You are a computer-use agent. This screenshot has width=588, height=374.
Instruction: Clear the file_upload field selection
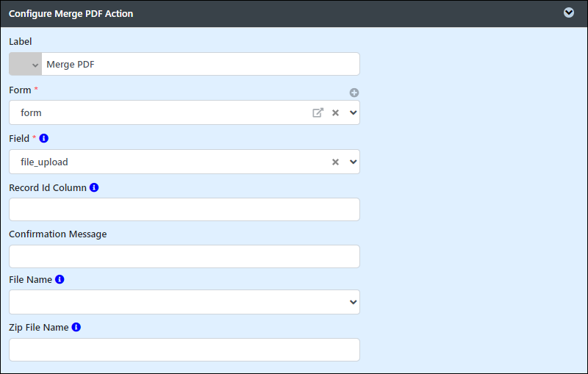pos(335,162)
